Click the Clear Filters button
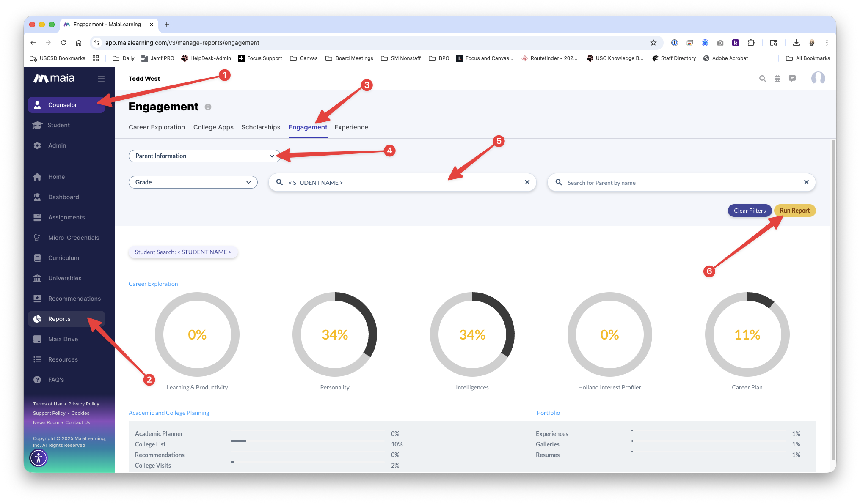 (x=750, y=211)
